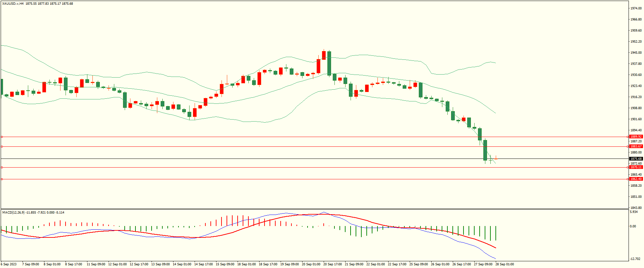Click the red 1889.92 price label

[636, 137]
